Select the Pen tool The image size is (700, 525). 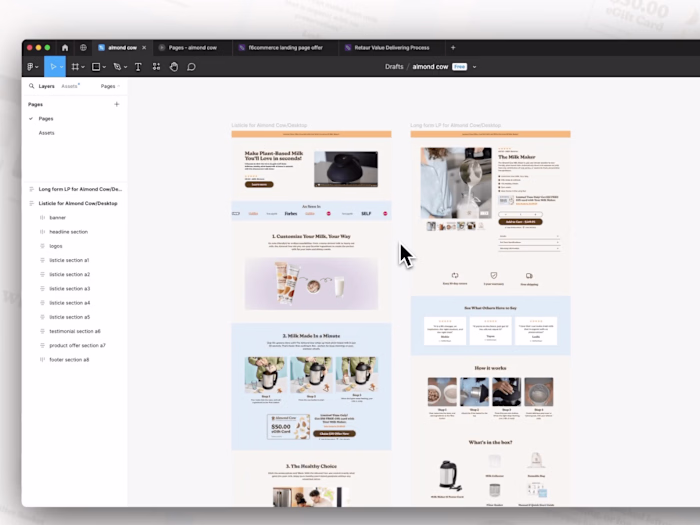[x=117, y=67]
